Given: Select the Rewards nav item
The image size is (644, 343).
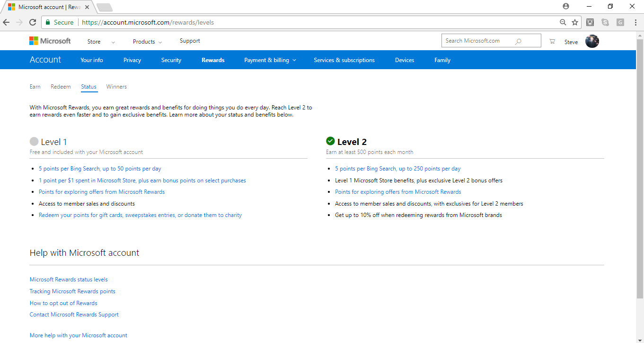Looking at the screenshot, I should coord(213,60).
